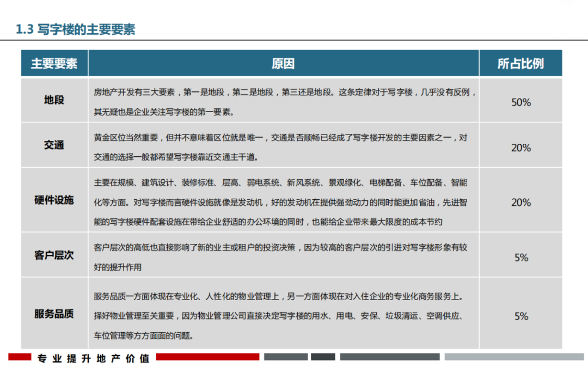Screen dimensions: 588x367
Task: Select the '地段' row label cell
Action: pyautogui.click(x=54, y=100)
